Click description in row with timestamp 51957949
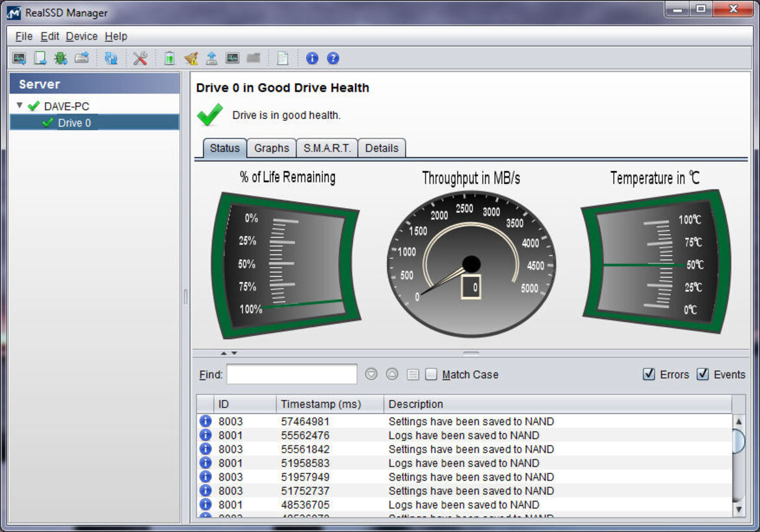This screenshot has height=532, width=760. (x=471, y=477)
